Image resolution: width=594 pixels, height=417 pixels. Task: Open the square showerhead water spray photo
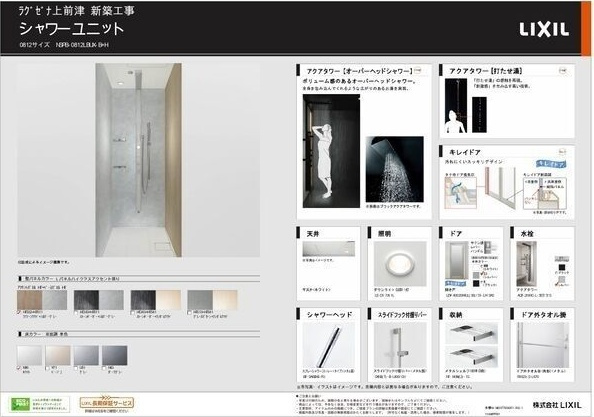(x=394, y=169)
